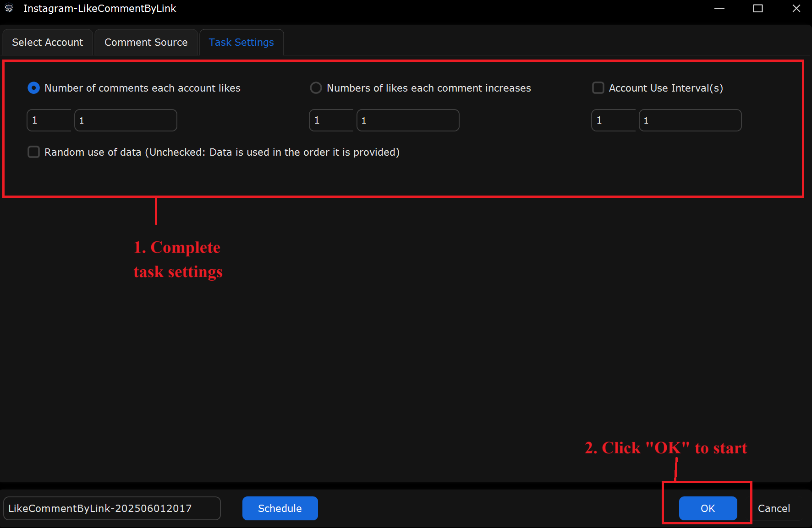The image size is (812, 528).
Task: Click minimum field under comments each account likes
Action: point(49,120)
